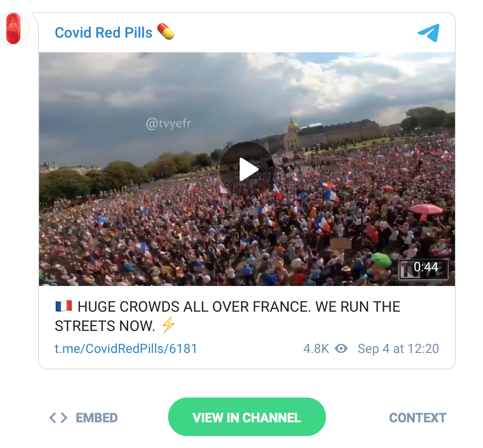Click the VIEW IN CHANNEL button

point(247,417)
